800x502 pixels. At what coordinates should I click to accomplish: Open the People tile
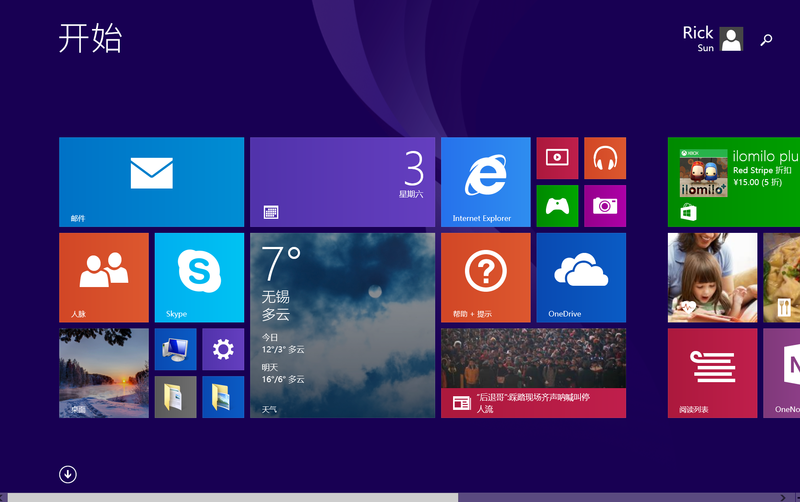(104, 277)
